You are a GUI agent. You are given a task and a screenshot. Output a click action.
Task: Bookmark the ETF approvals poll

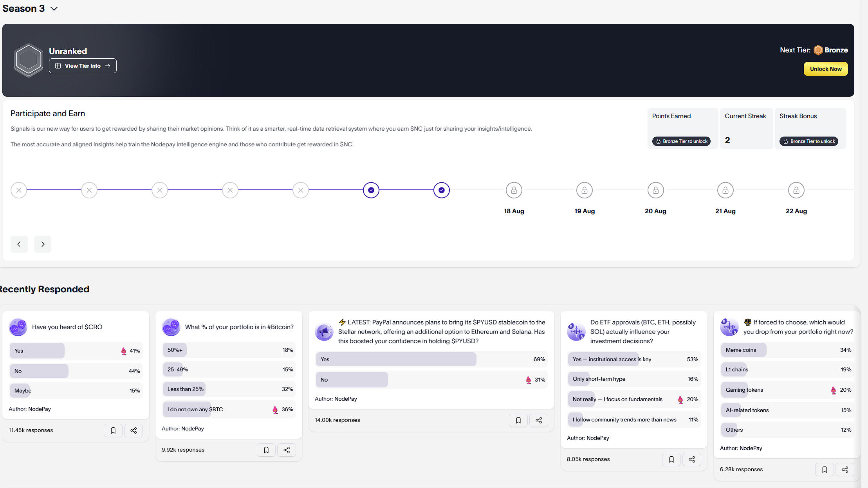(671, 459)
